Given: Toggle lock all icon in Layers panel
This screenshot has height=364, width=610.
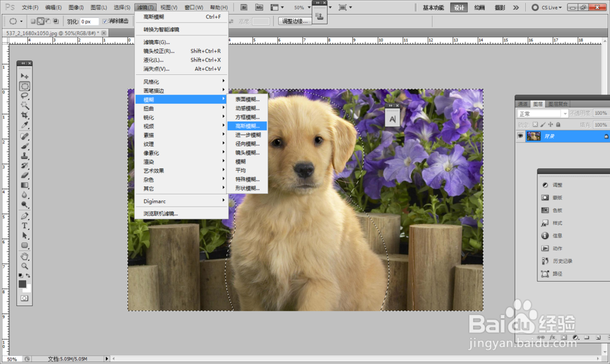Looking at the screenshot, I should pos(558,125).
